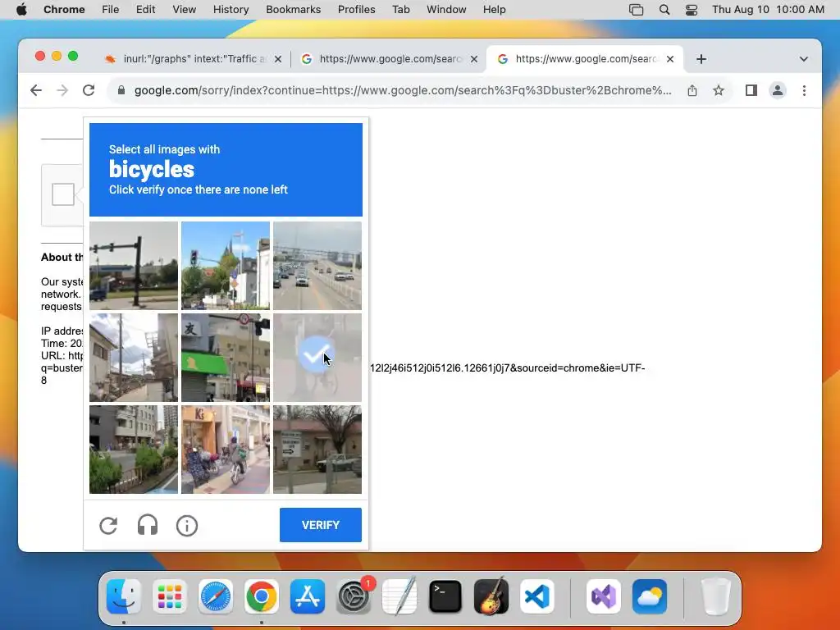
Task: Click the VERIFY button
Action: pyautogui.click(x=321, y=525)
